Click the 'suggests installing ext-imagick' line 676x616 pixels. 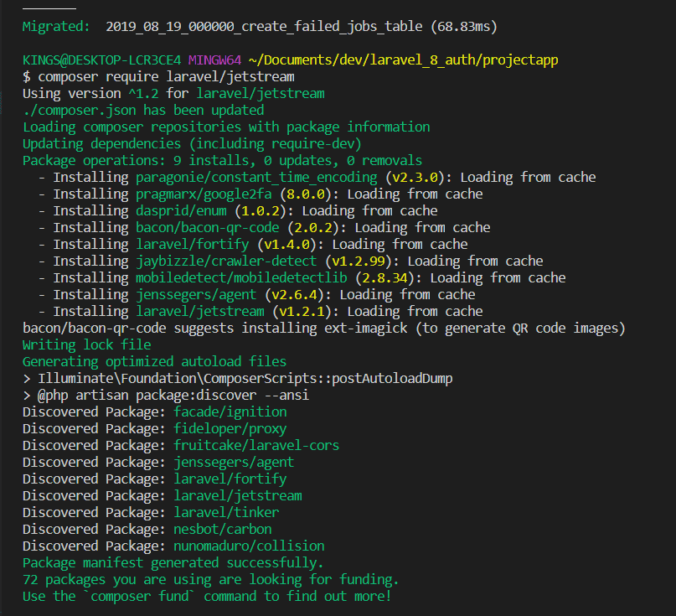pyautogui.click(x=324, y=329)
